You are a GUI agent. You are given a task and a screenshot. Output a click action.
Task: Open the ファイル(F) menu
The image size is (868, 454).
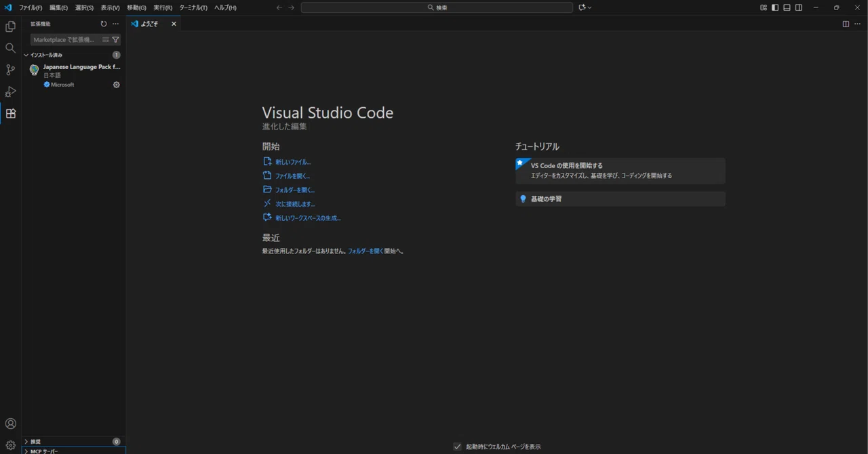click(x=31, y=7)
